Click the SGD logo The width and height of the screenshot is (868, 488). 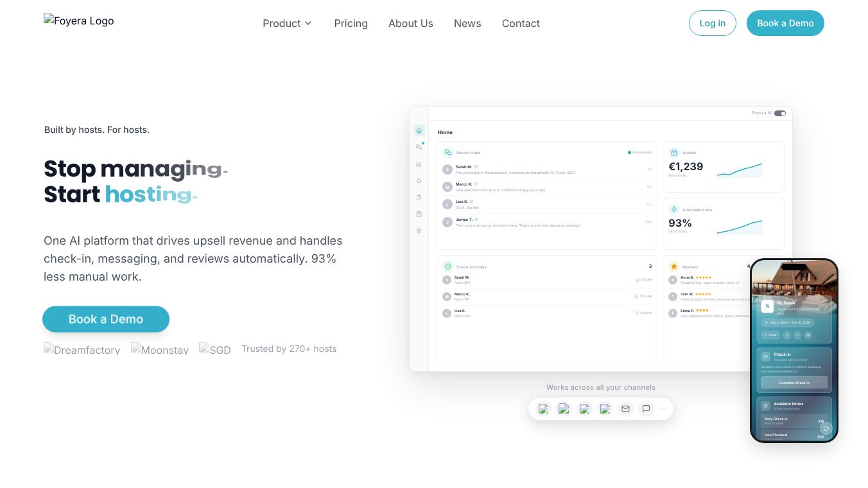coord(215,349)
